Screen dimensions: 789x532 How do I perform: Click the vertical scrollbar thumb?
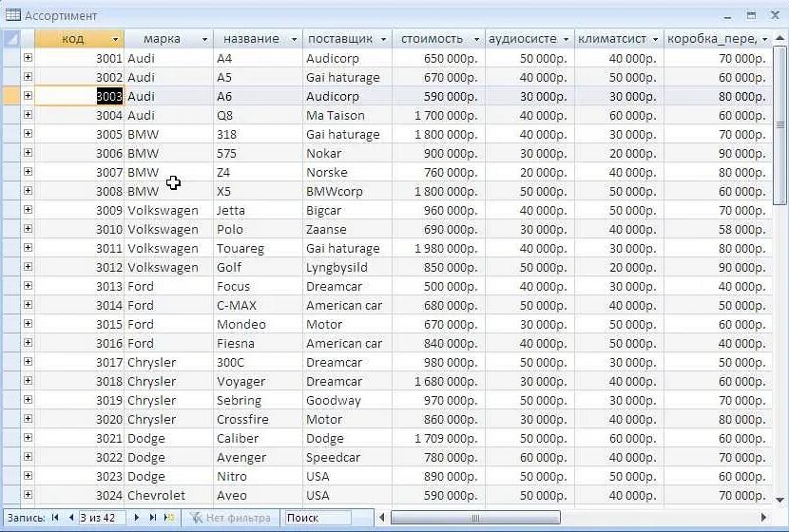(x=779, y=125)
